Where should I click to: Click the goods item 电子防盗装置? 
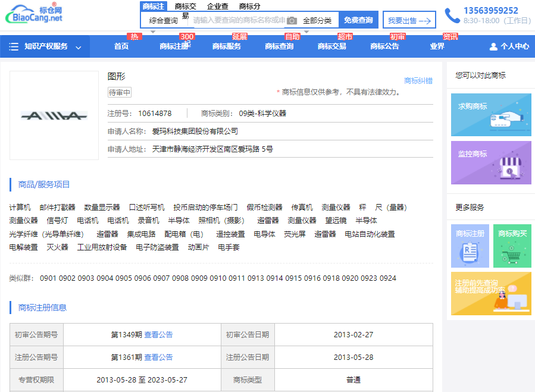point(157,247)
